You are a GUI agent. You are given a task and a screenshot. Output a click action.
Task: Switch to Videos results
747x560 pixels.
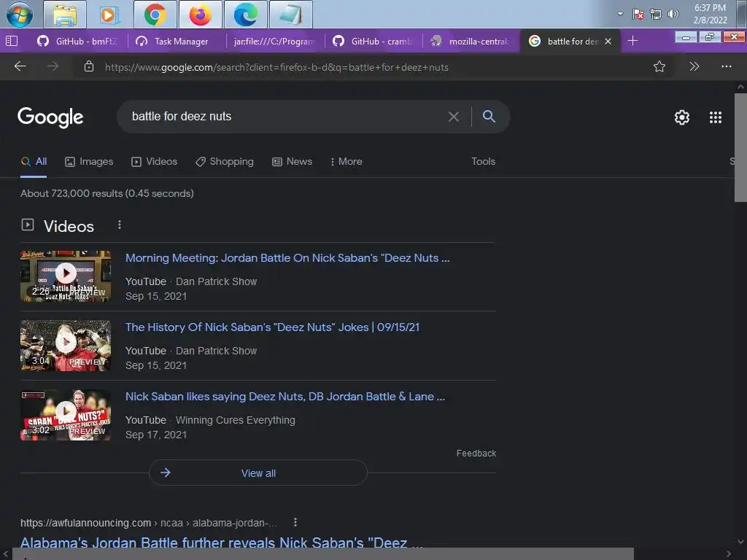pyautogui.click(x=154, y=161)
